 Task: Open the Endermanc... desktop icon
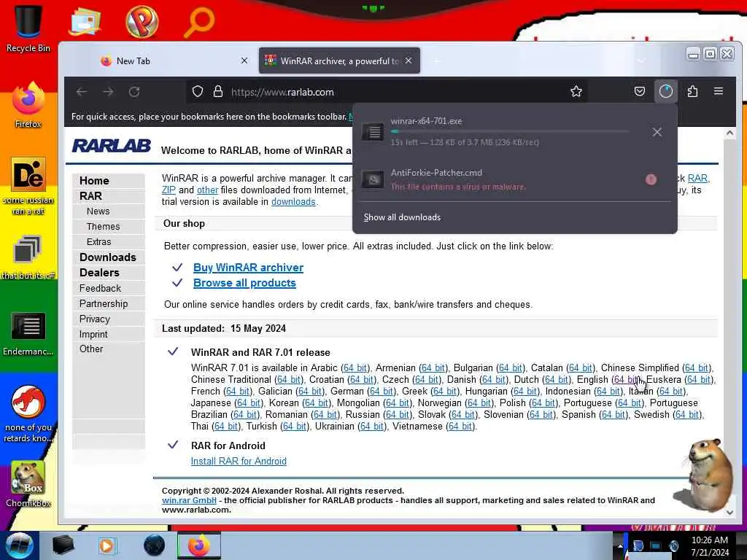pyautogui.click(x=28, y=333)
